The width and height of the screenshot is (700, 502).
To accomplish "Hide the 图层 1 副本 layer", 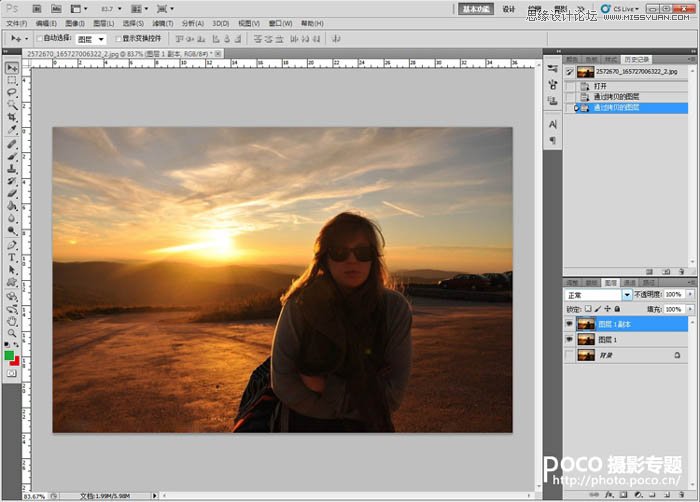I will (x=569, y=324).
